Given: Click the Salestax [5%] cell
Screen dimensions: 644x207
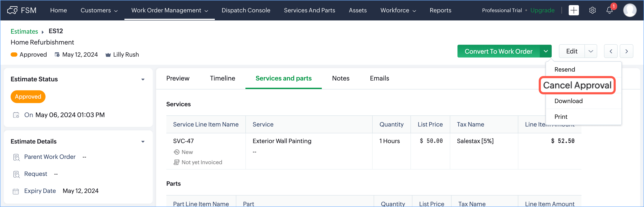Looking at the screenshot, I should tap(475, 141).
